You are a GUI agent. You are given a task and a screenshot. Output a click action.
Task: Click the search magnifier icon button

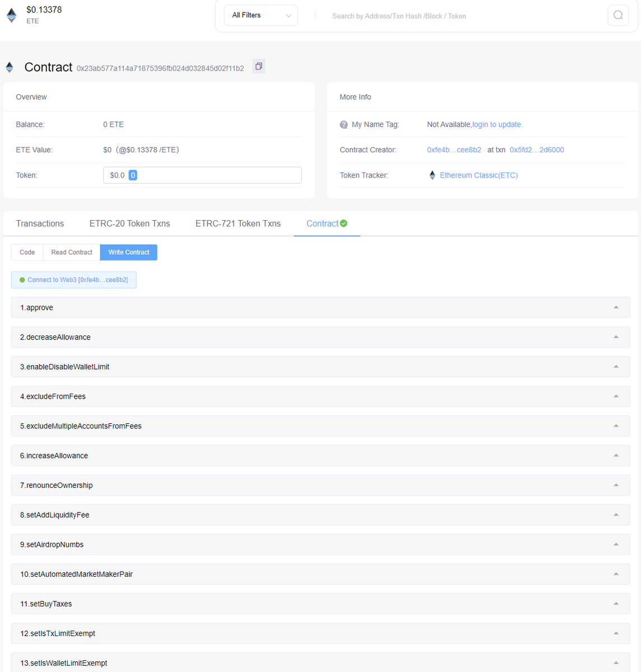click(x=618, y=15)
